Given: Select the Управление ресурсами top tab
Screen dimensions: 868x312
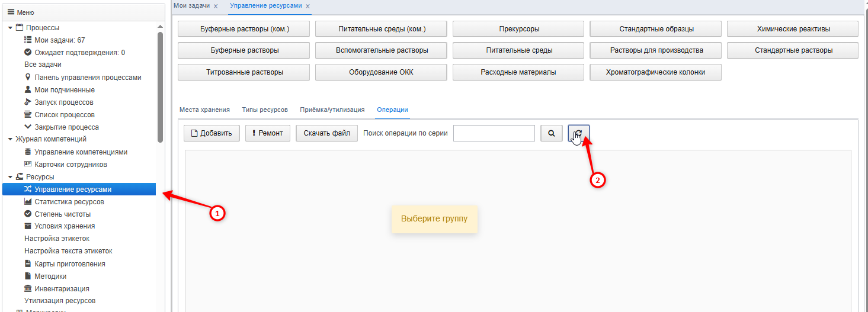Looking at the screenshot, I should [x=266, y=6].
